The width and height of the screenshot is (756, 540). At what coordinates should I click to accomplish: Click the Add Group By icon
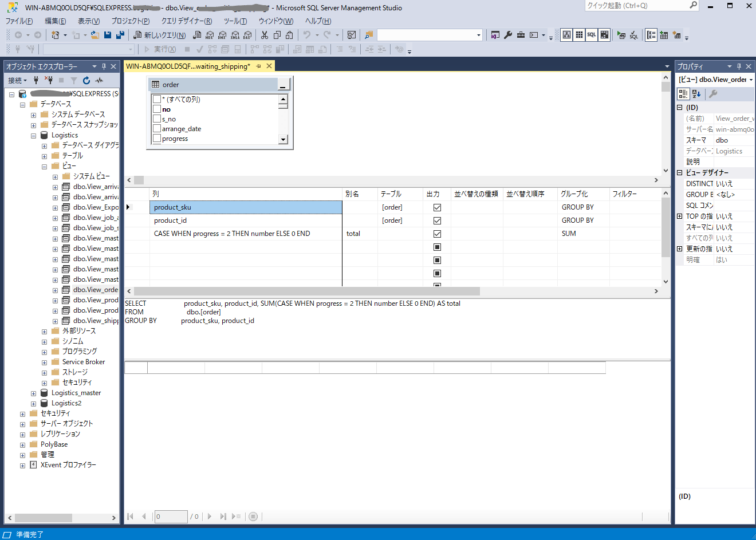(x=651, y=35)
